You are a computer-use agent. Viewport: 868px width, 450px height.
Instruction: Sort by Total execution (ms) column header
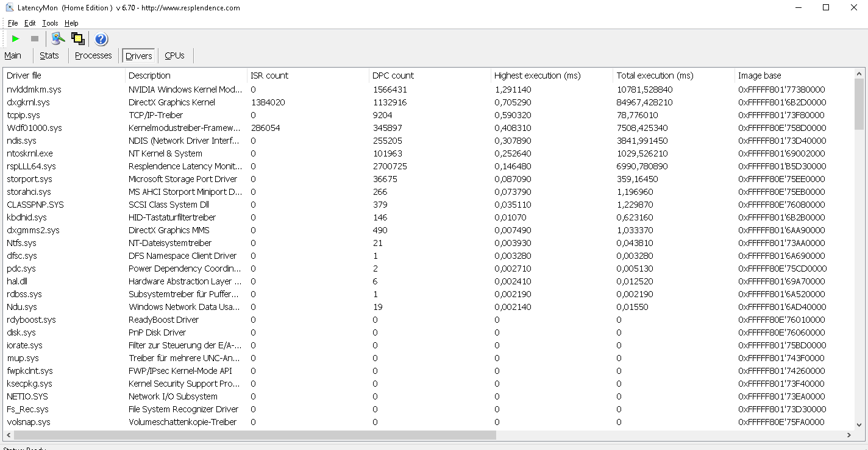(674, 76)
